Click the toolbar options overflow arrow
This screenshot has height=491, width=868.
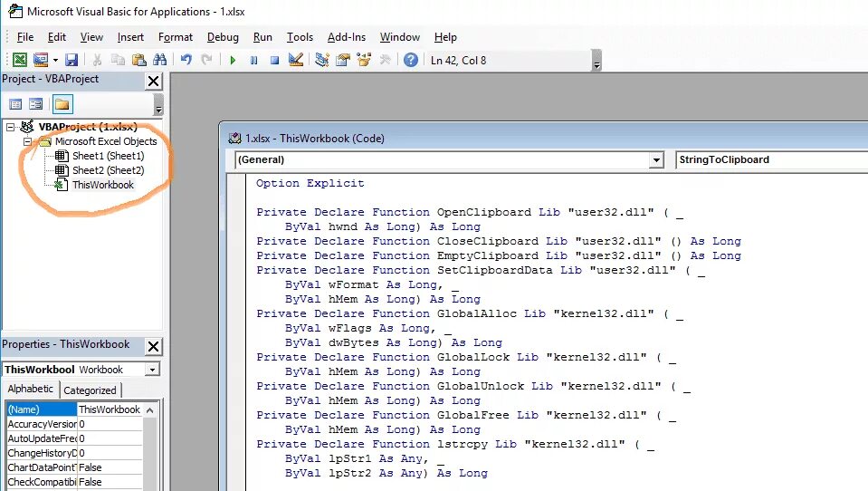596,61
